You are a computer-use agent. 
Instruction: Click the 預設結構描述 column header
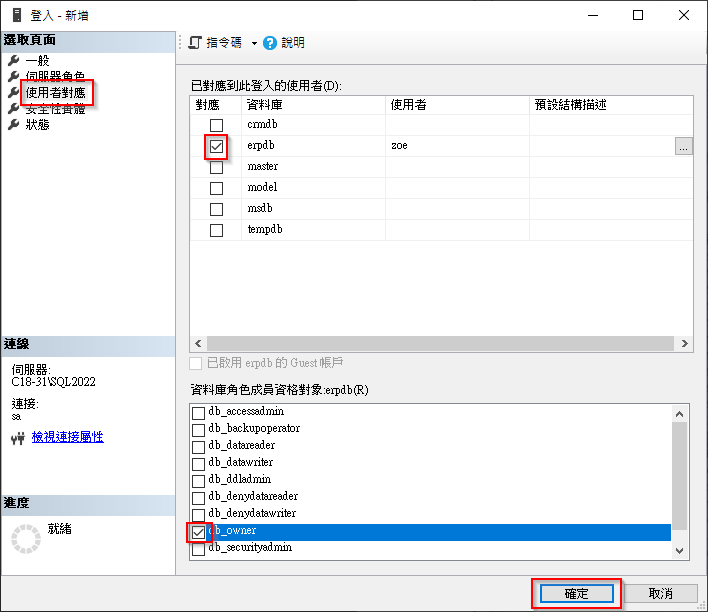[x=611, y=105]
